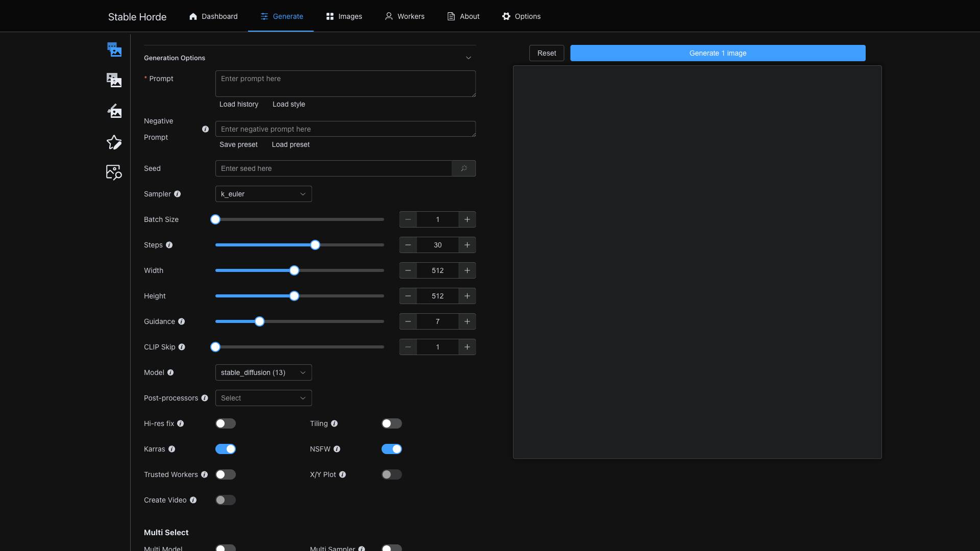Open the Model stable_diffusion dropdown
This screenshot has height=551, width=980.
tap(263, 372)
